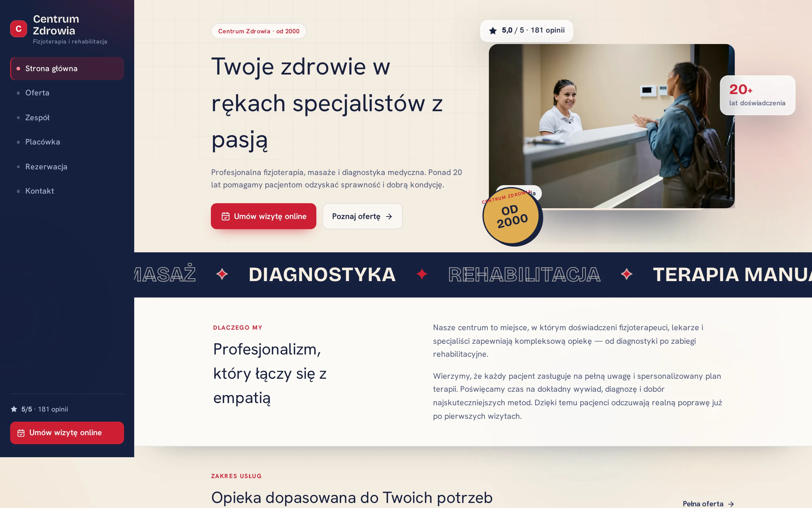812x508 pixels.
Task: Click the Centrum Zdrowia · od 2000 badge
Action: tap(259, 31)
